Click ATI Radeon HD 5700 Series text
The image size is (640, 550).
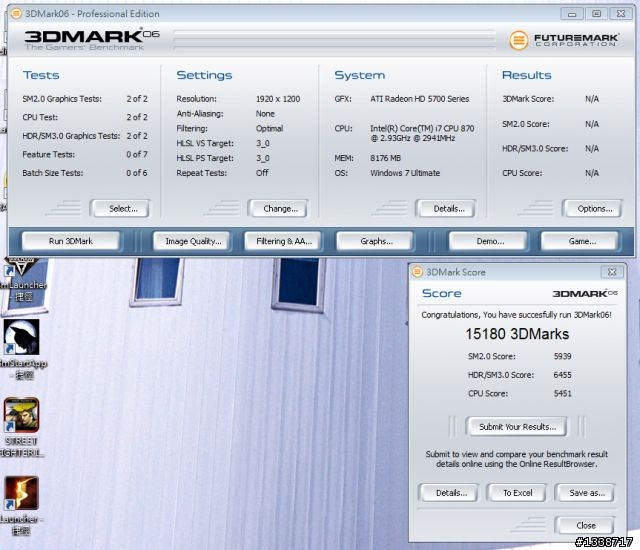pyautogui.click(x=419, y=99)
